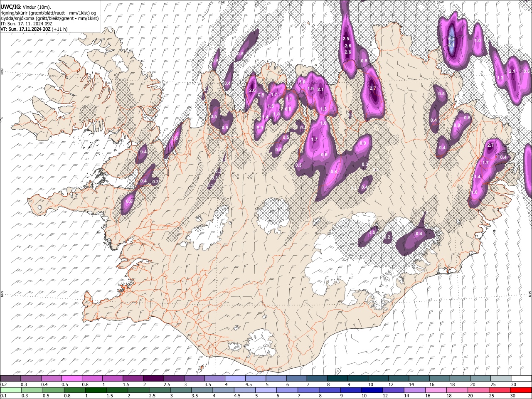Select top legend swatch labeled 3.5
This screenshot has width=532, height=399.
(x=214, y=378)
